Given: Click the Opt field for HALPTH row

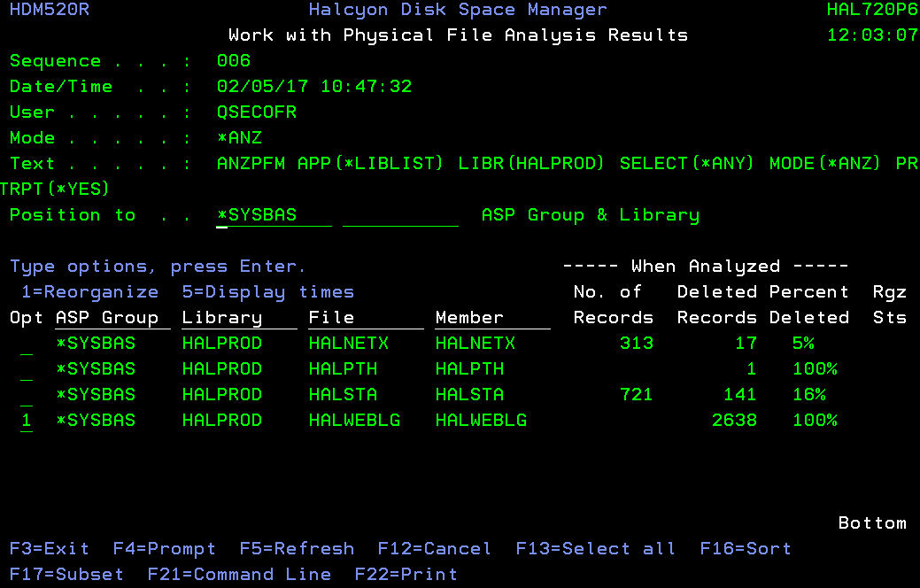Looking at the screenshot, I should (27, 369).
